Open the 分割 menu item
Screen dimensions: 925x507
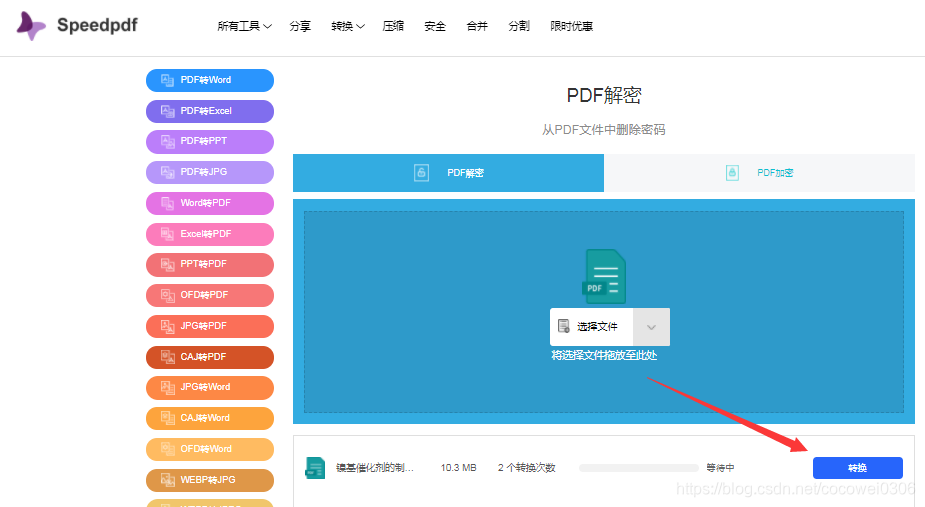tap(519, 26)
